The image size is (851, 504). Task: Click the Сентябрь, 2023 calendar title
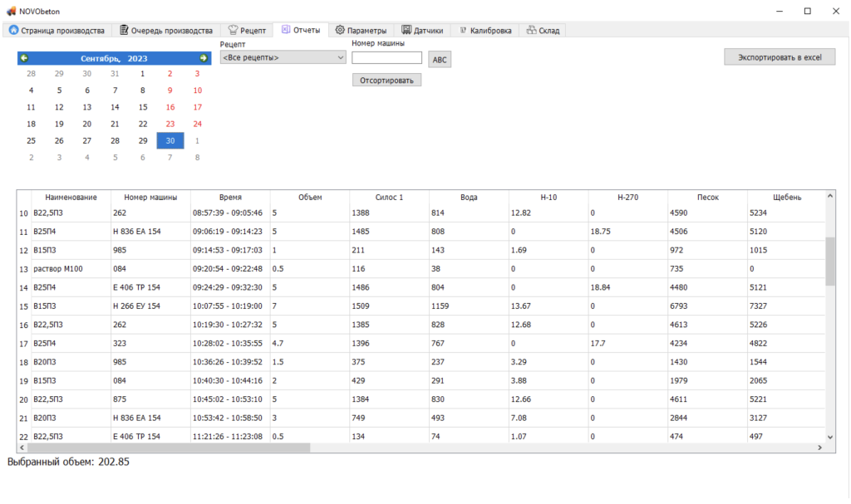pyautogui.click(x=114, y=58)
